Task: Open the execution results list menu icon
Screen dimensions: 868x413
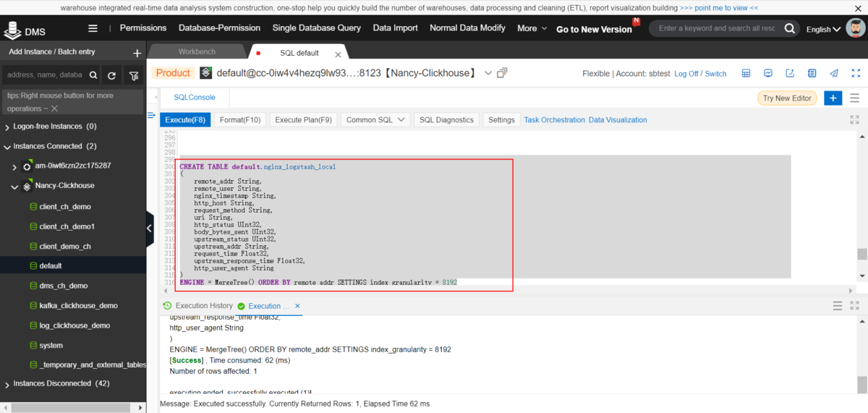Action: click(x=838, y=306)
